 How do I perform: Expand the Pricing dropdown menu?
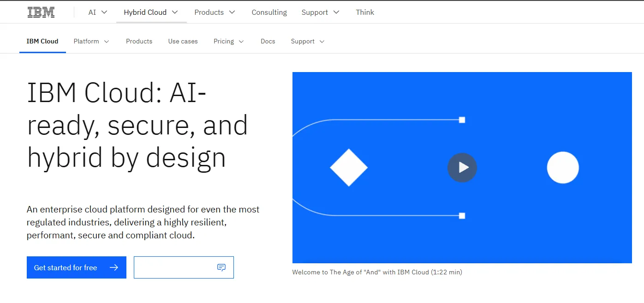coord(229,42)
